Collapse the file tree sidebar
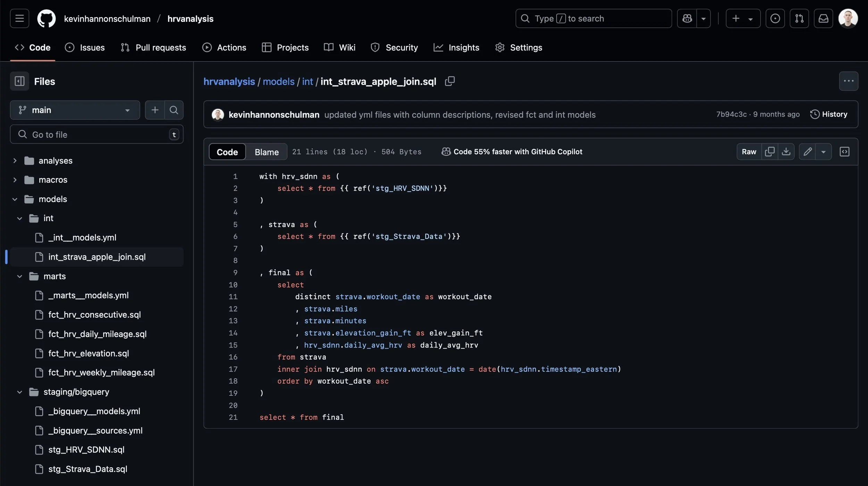Image resolution: width=868 pixels, height=486 pixels. (x=19, y=81)
